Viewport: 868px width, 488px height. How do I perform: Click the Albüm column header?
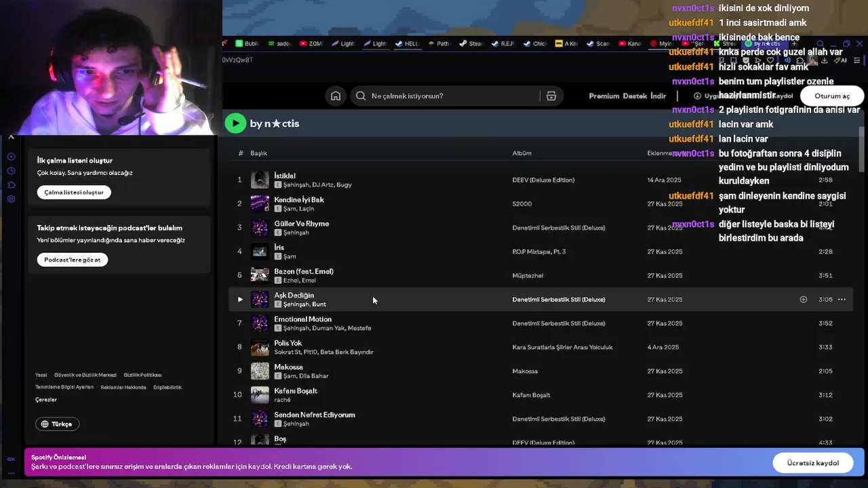pyautogui.click(x=521, y=153)
